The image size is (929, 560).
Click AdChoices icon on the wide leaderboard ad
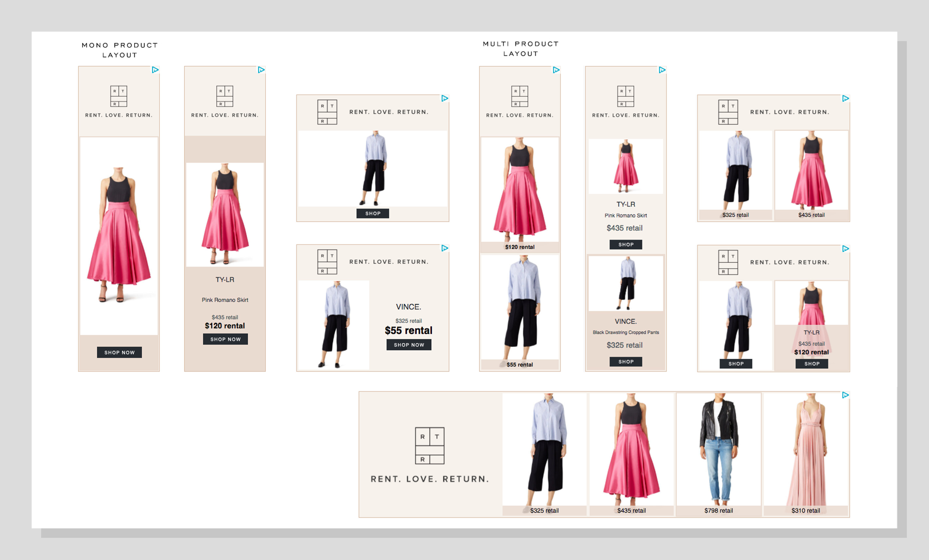point(845,395)
